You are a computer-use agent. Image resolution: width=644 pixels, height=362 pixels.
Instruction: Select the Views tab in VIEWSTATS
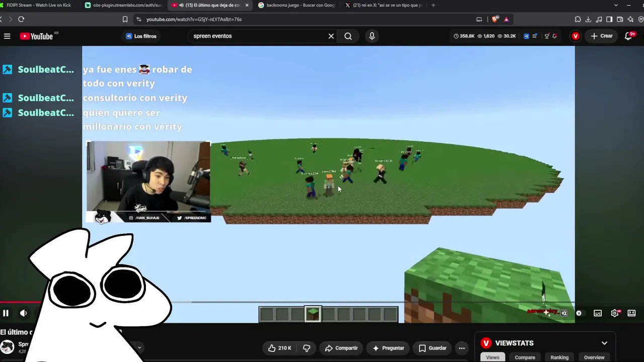493,357
